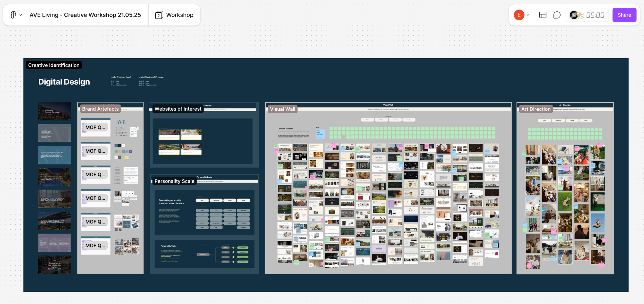Viewport: 644px width, 304px height.
Task: Open the Figma main menu icon
Action: point(13,15)
